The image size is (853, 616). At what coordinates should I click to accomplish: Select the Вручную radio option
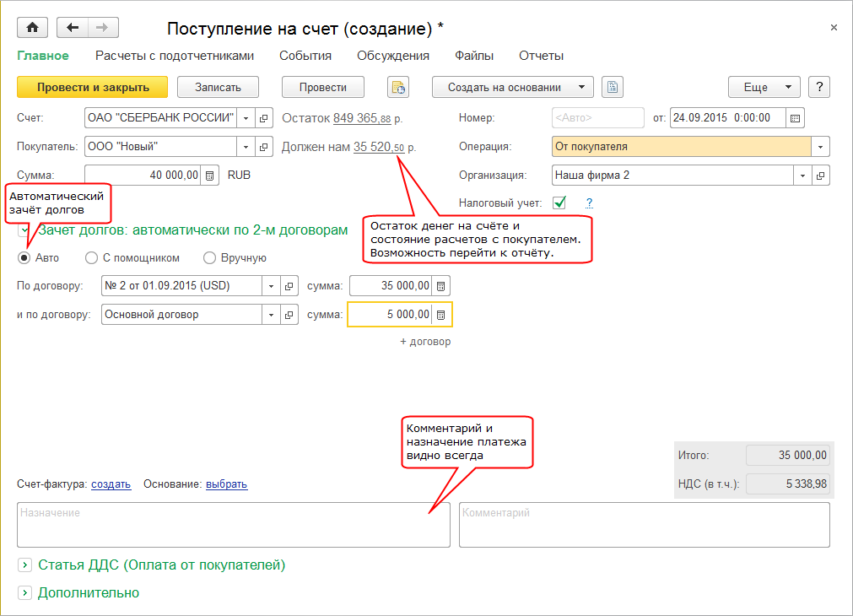click(209, 258)
